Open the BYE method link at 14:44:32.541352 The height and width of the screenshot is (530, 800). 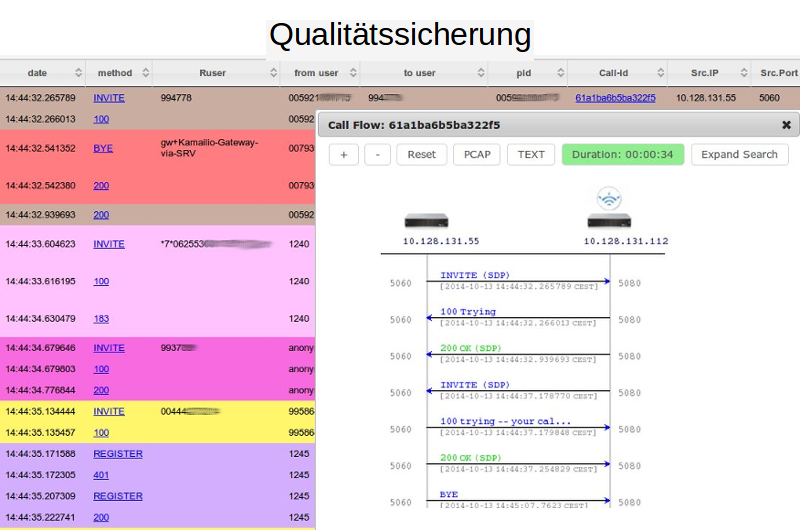(103, 148)
